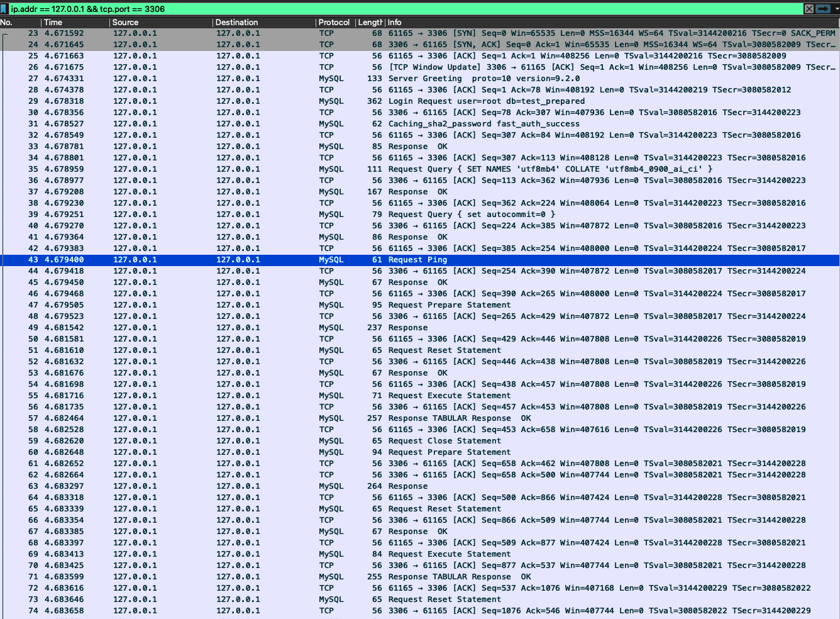Click the Info column header
Screen dimensions: 840x619
click(566, 22)
